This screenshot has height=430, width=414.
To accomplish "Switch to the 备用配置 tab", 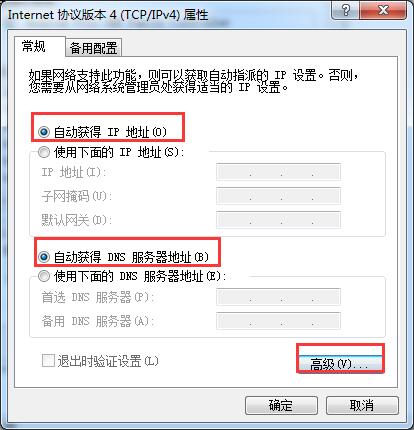I will (x=93, y=48).
